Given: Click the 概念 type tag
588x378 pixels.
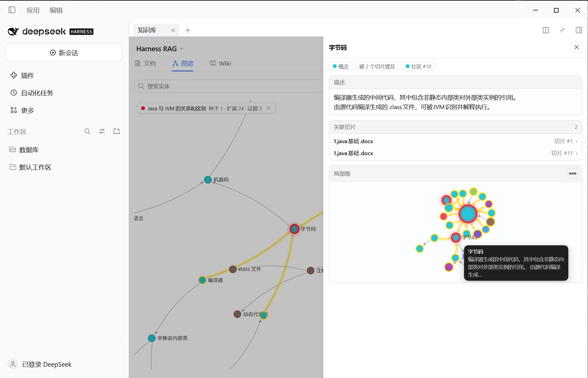Looking at the screenshot, I should 341,67.
